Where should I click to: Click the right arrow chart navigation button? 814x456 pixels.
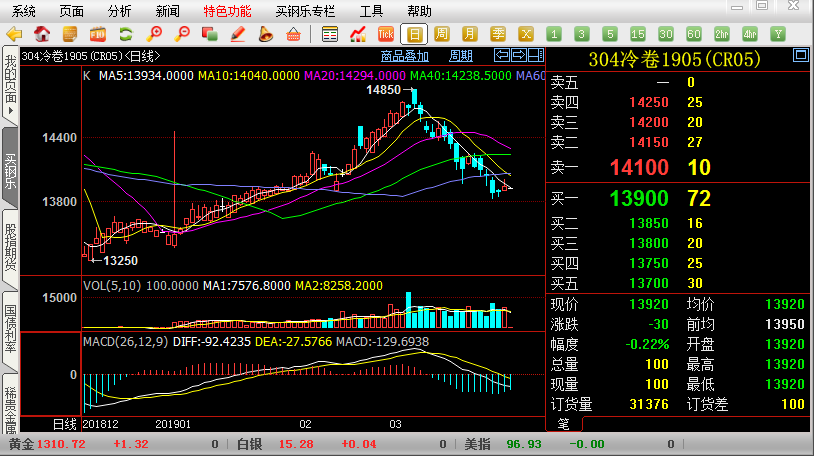[x=518, y=55]
